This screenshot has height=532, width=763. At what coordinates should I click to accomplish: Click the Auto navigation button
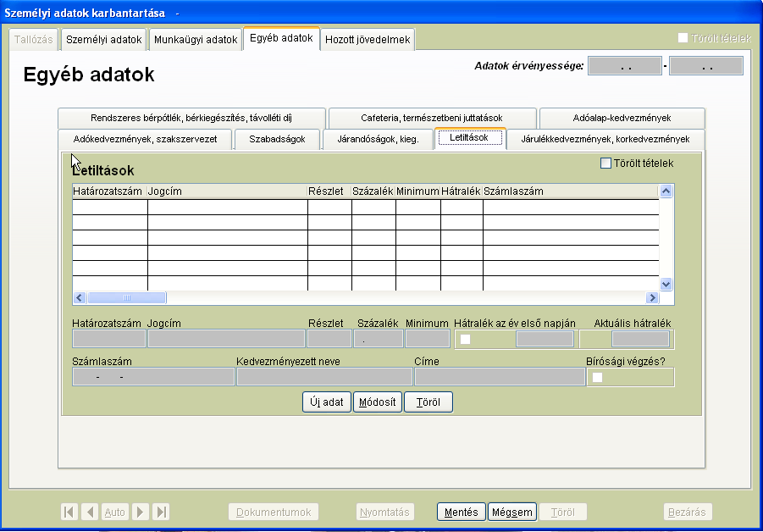[115, 512]
